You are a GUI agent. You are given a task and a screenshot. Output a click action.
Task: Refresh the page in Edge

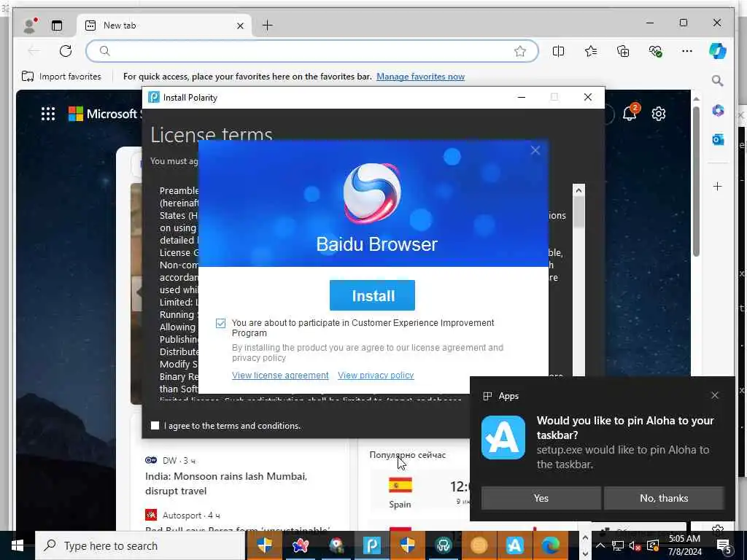coord(66,51)
